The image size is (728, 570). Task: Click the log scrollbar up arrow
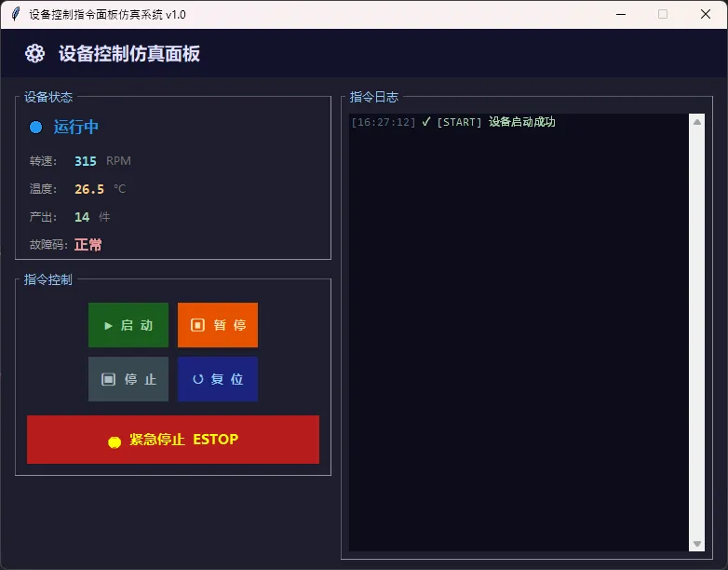(x=697, y=121)
